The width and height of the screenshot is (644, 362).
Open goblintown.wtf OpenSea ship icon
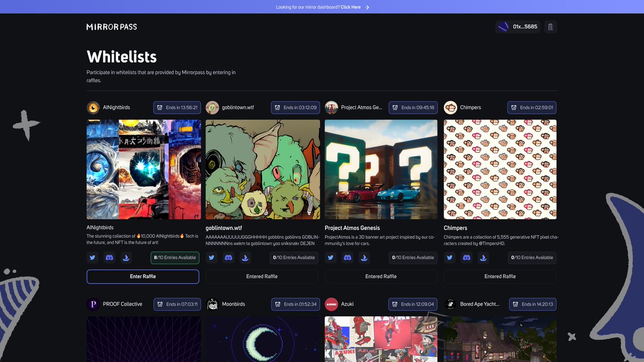(245, 258)
